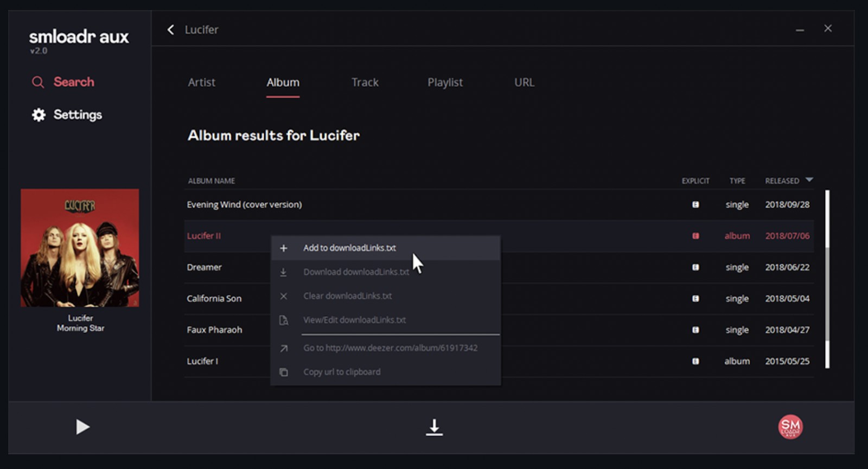Select the California Son row

[x=499, y=299]
